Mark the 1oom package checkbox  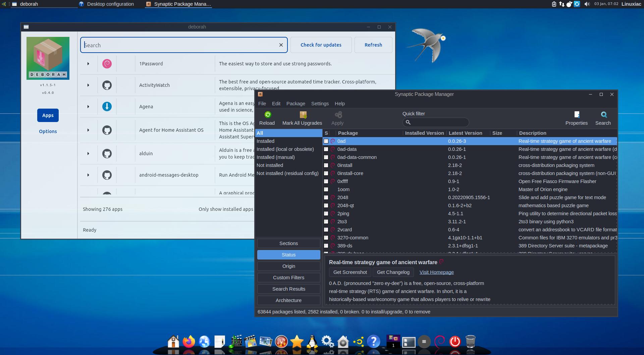(x=326, y=189)
